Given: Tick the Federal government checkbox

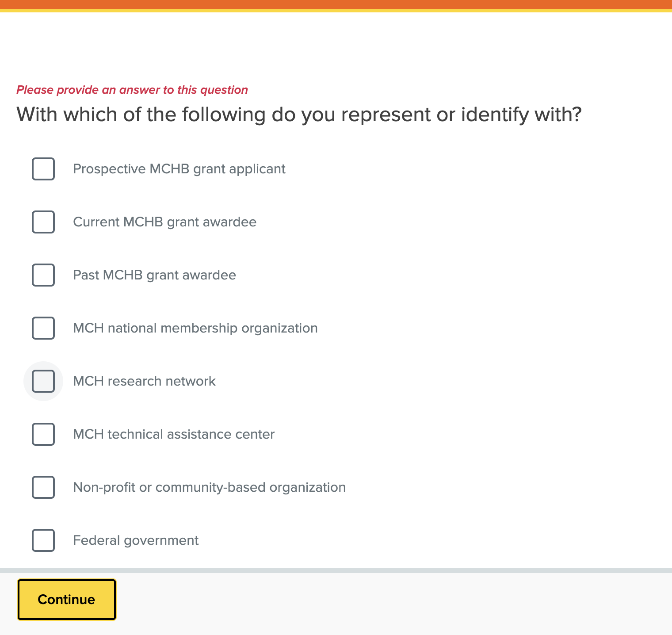Looking at the screenshot, I should pos(43,540).
